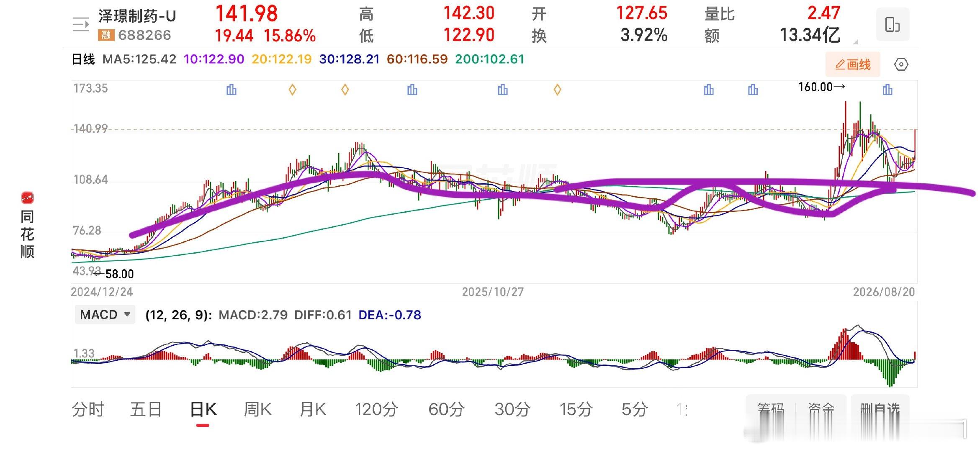Tap the 173.35 price axis label
Image resolution: width=980 pixels, height=452 pixels.
[x=90, y=88]
